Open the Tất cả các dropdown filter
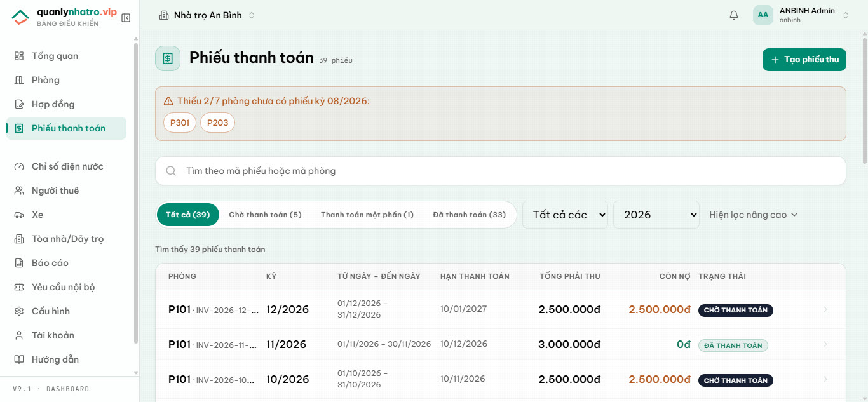 [x=565, y=215]
